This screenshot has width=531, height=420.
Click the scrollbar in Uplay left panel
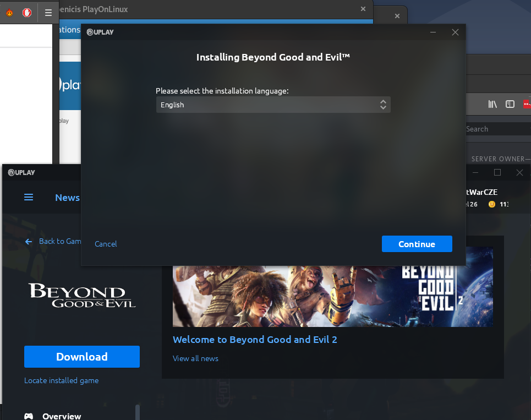(x=138, y=412)
